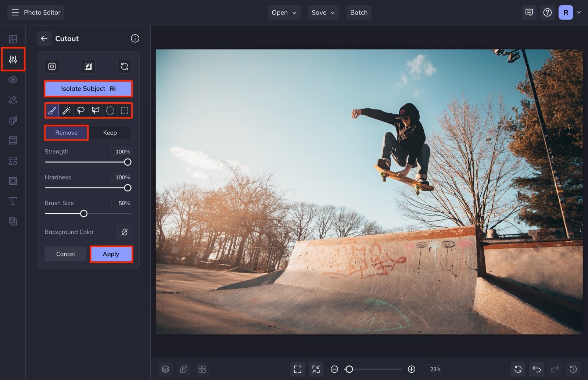Image resolution: width=588 pixels, height=380 pixels.
Task: Click the undo icon
Action: tap(536, 369)
